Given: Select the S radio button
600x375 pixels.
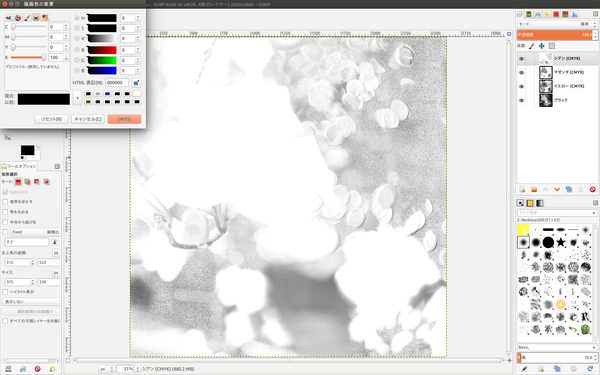Looking at the screenshot, I should (77, 28).
